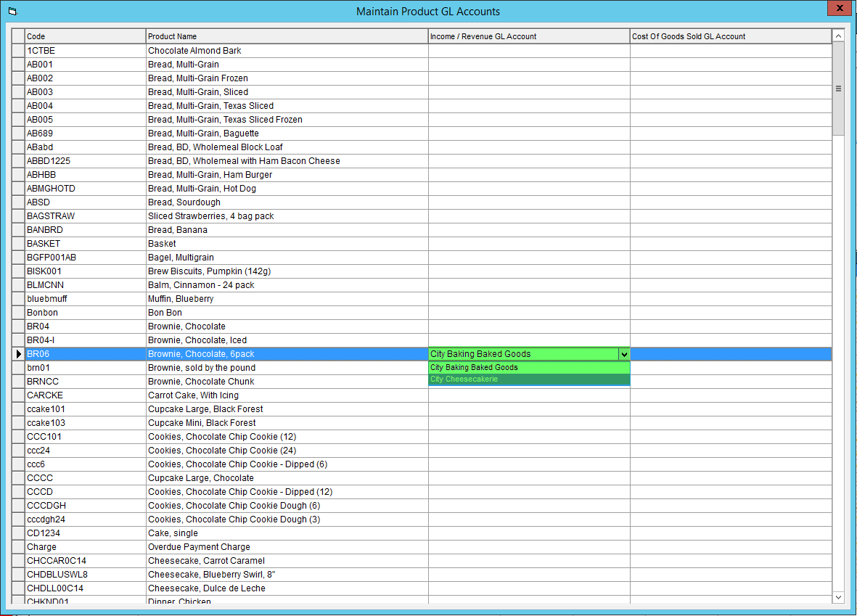857x616 pixels.
Task: Open the window system menu icon
Action: coord(12,11)
